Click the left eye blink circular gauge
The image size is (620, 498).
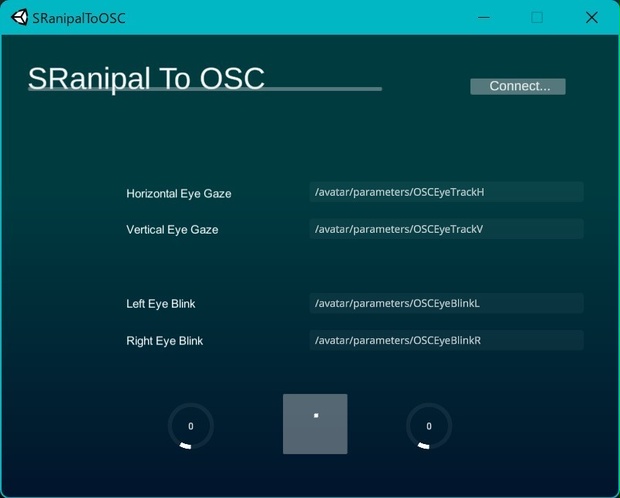(191, 426)
